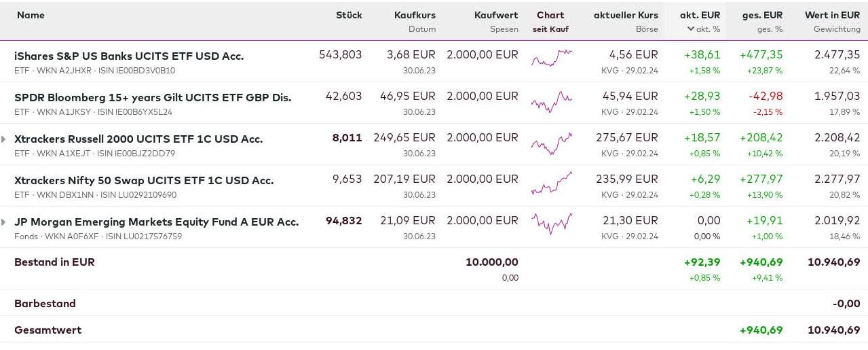Sort by the Name column header
Screen dimensions: 868x350
tap(31, 15)
